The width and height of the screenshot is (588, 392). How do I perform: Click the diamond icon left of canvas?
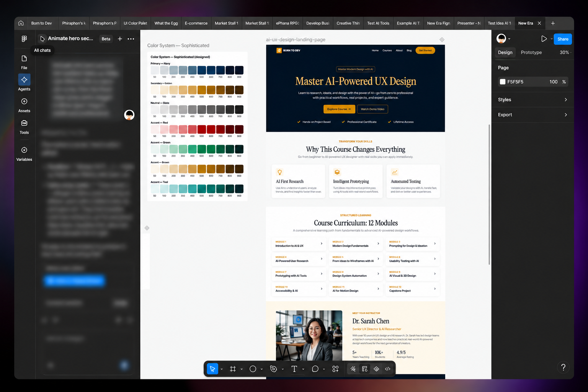(x=147, y=228)
